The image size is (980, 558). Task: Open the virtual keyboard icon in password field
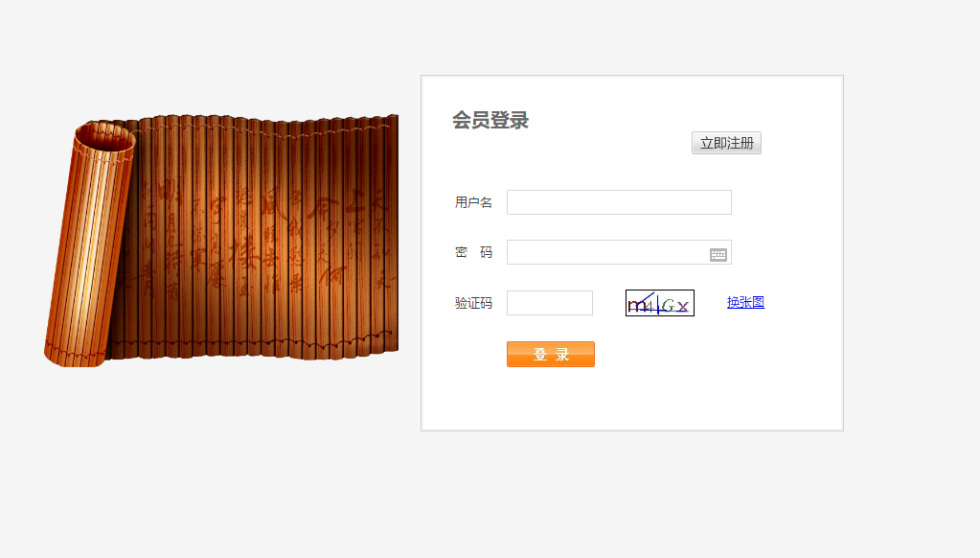tap(718, 254)
